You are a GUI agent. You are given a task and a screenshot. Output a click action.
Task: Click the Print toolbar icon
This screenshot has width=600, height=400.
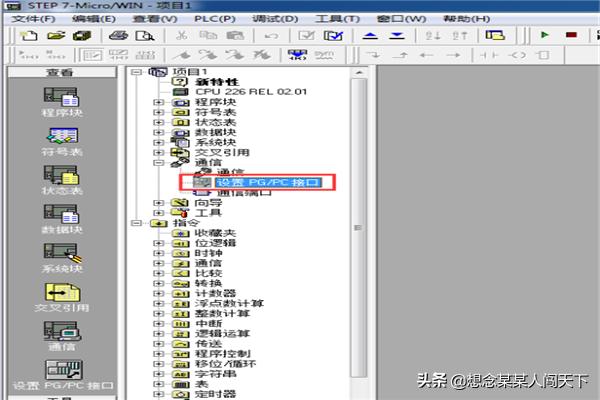[118, 36]
